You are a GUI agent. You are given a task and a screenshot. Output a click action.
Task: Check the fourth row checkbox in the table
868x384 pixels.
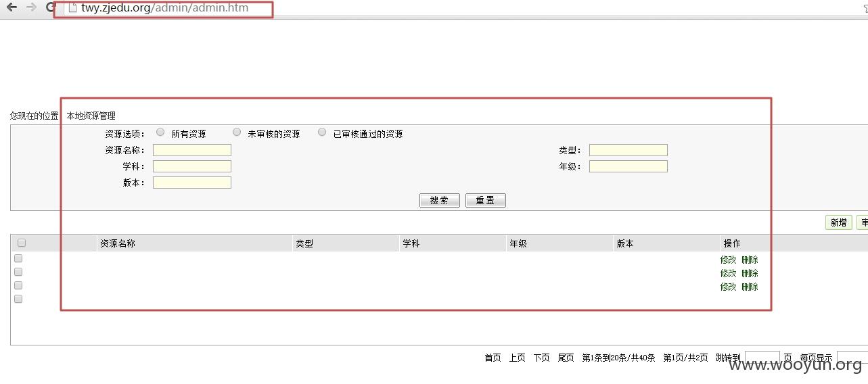point(18,299)
